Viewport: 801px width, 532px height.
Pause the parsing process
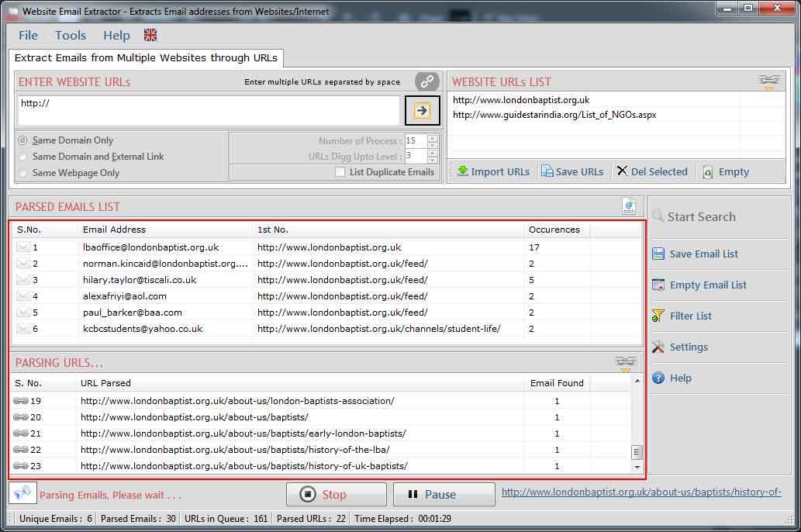[444, 494]
